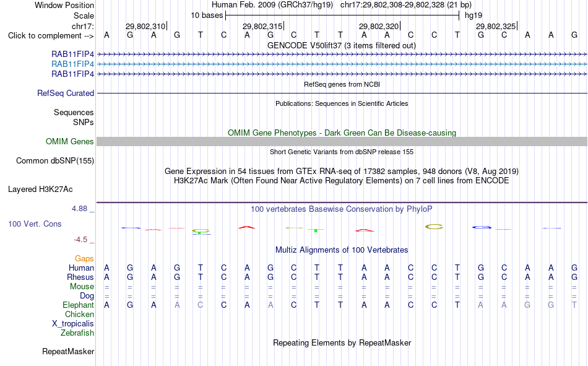Click the GENCODE V50lift37 track title
Screen dimensions: 588x366
tap(341, 45)
